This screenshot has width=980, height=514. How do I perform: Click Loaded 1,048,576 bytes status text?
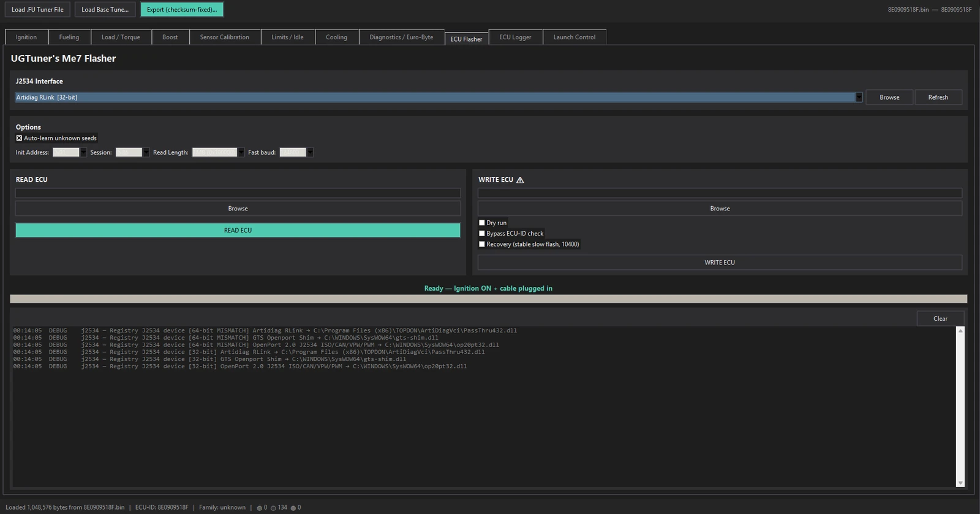click(x=65, y=507)
